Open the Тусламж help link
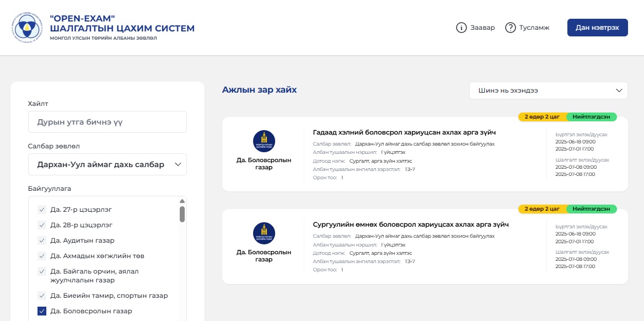644x321 pixels. click(527, 28)
